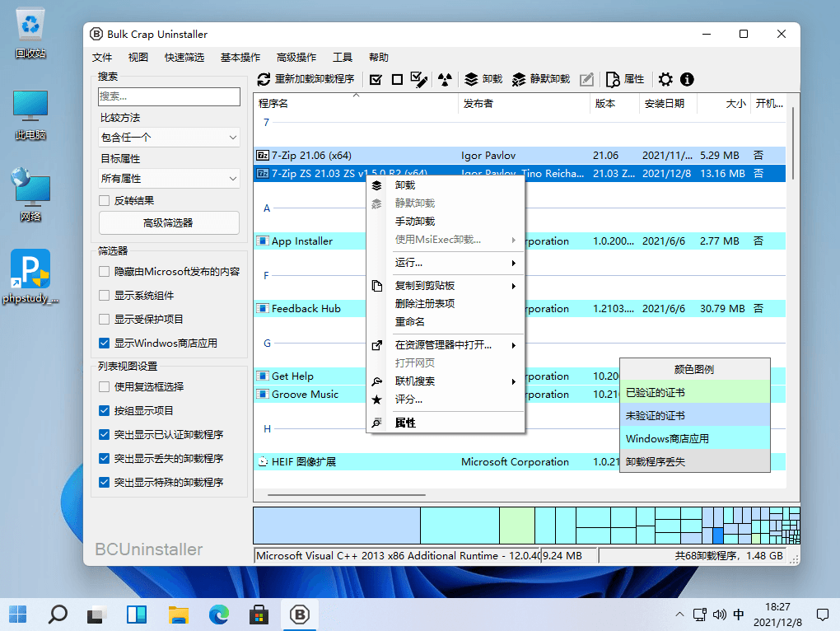The width and height of the screenshot is (840, 631).
Task: Click into the 搜索 input field
Action: (169, 96)
